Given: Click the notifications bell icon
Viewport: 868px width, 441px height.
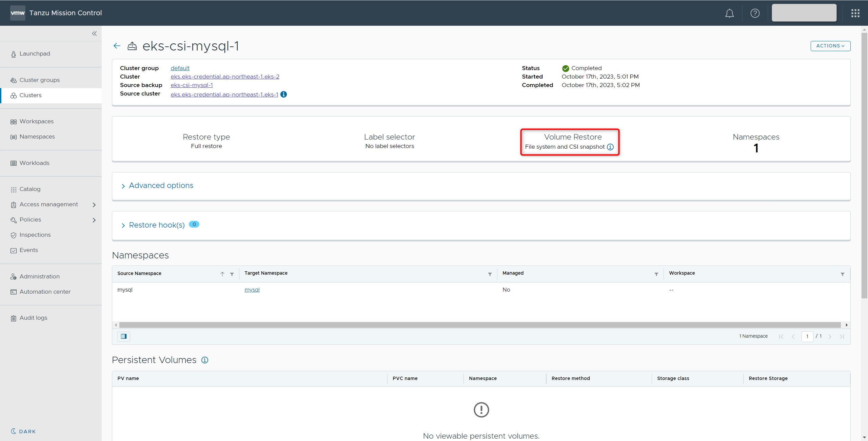Looking at the screenshot, I should click(729, 13).
